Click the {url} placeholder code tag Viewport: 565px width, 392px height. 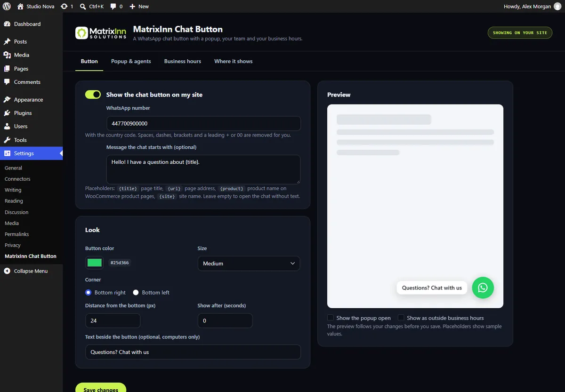[174, 189]
